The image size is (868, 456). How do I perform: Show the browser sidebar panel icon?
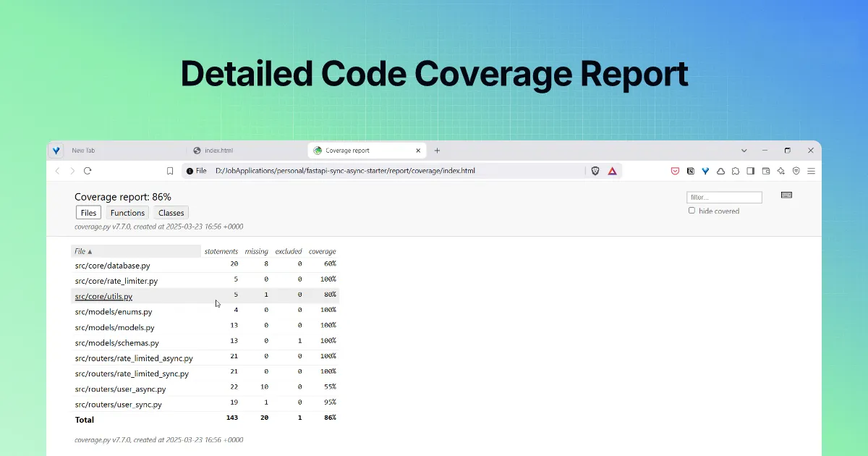pos(751,171)
